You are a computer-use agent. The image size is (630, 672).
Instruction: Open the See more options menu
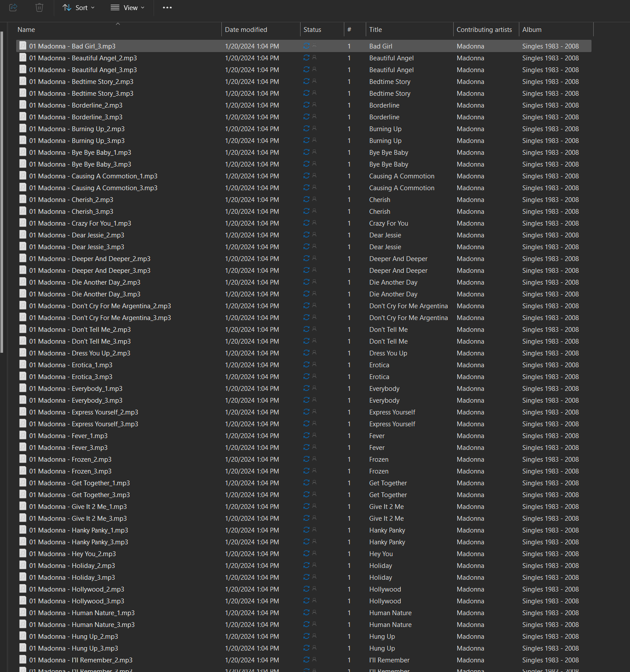pos(167,7)
